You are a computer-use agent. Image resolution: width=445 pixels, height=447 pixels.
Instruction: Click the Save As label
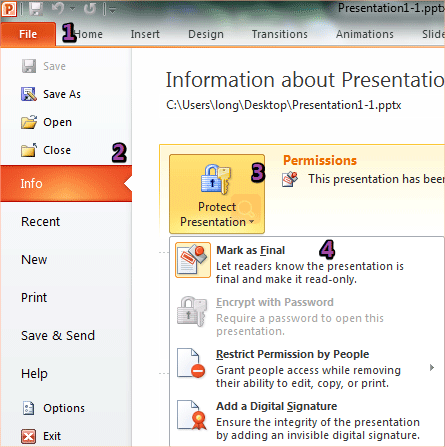point(62,94)
